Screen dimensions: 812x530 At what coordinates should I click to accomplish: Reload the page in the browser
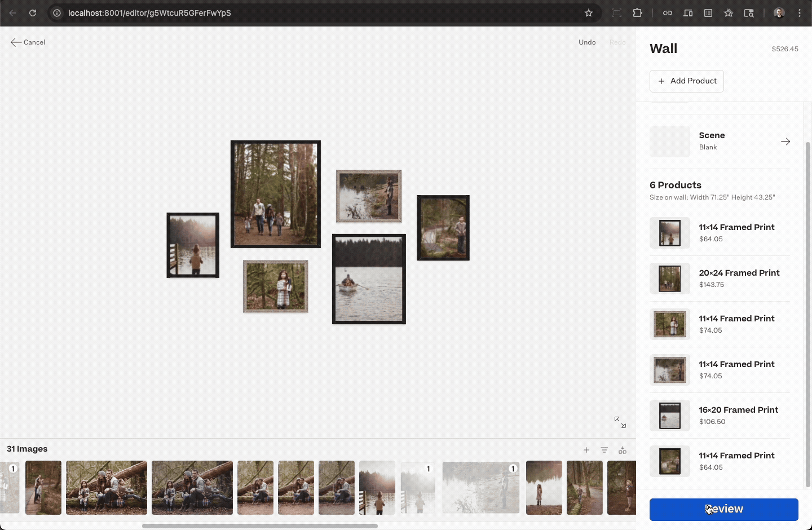point(33,13)
